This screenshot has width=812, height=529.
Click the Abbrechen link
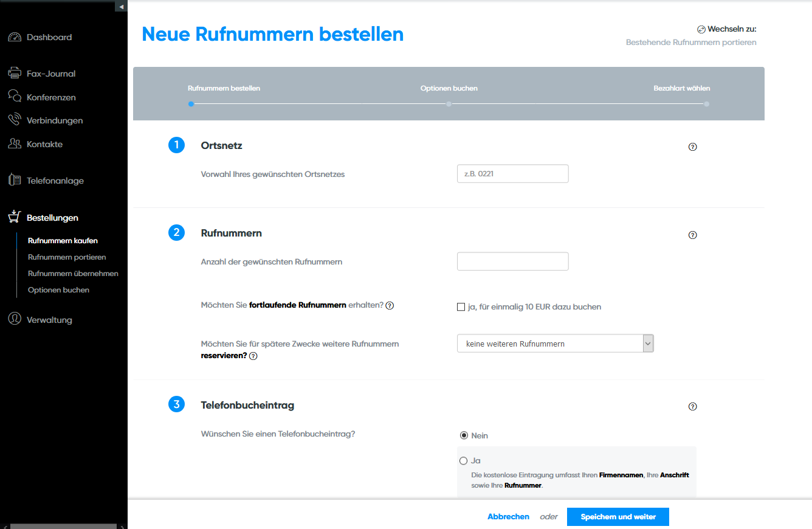[508, 517]
